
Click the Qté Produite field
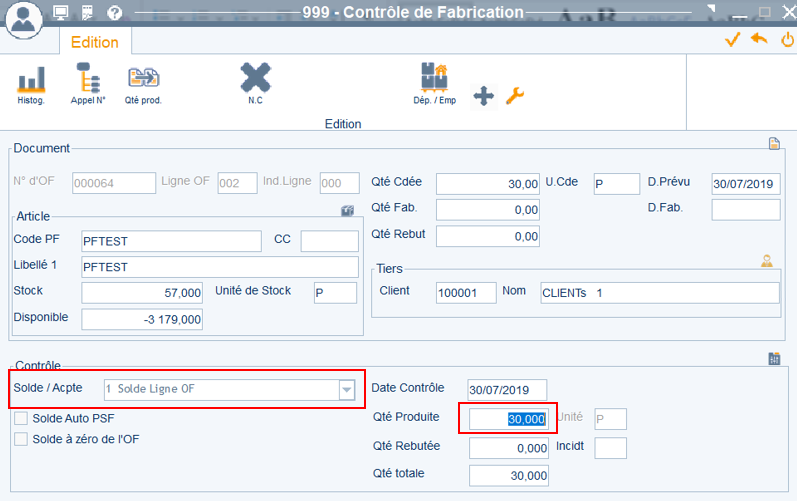pos(509,419)
